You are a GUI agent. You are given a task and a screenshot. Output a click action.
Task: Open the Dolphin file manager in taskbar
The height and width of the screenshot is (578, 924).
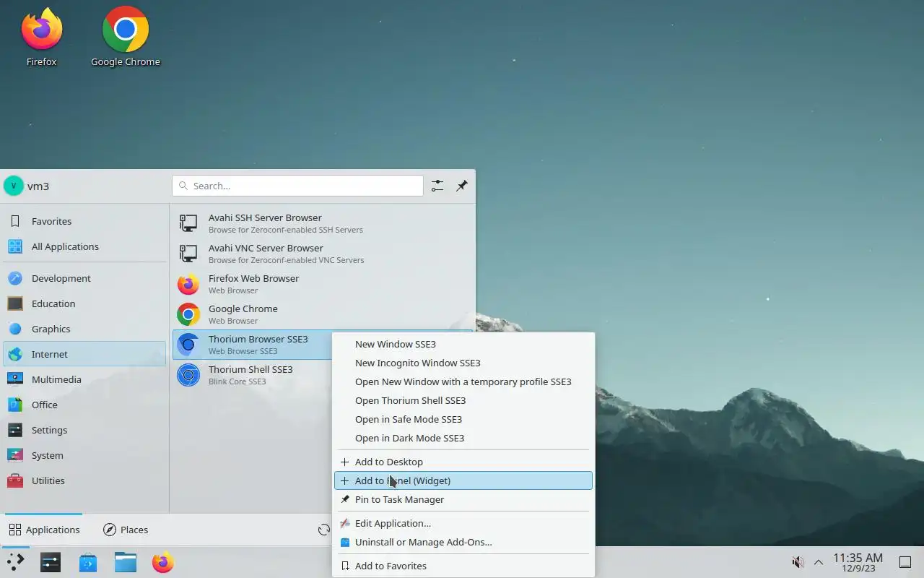[x=126, y=562]
